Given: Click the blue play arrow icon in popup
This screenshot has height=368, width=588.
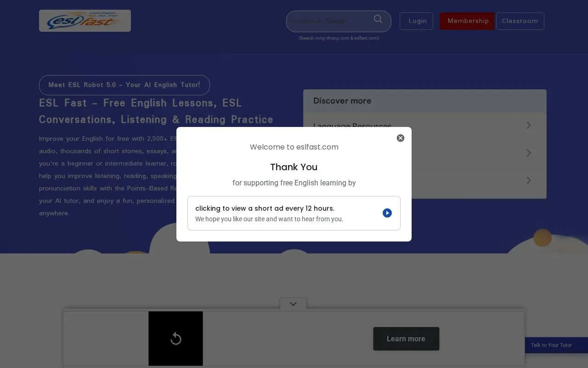Looking at the screenshot, I should pyautogui.click(x=387, y=213).
